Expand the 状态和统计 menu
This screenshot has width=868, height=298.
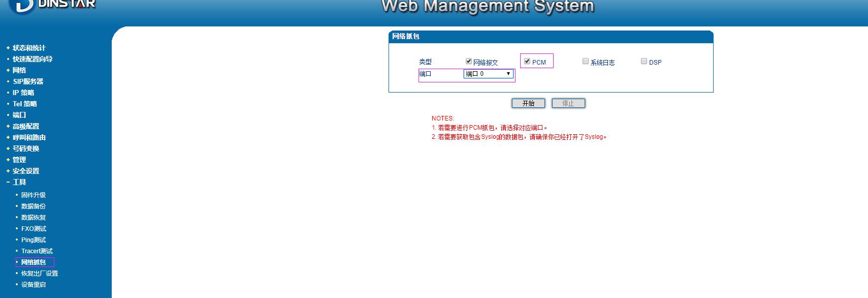pyautogui.click(x=29, y=48)
